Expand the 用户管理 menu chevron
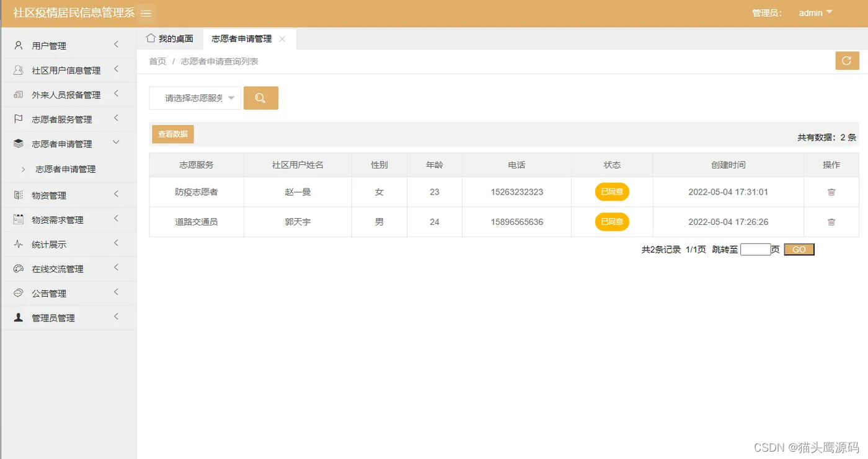 pos(116,45)
